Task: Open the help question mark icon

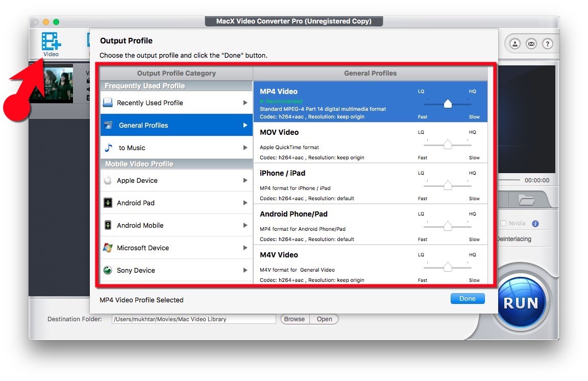Action: click(x=548, y=44)
